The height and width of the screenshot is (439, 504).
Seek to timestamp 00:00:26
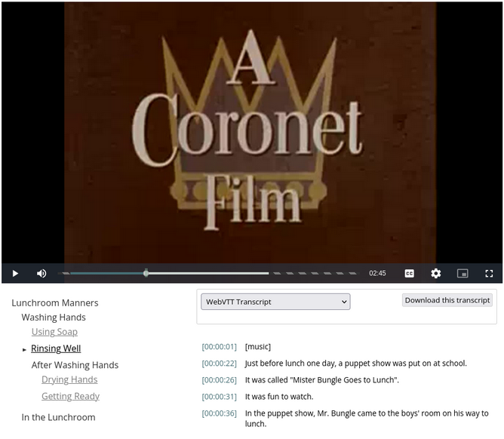[220, 380]
